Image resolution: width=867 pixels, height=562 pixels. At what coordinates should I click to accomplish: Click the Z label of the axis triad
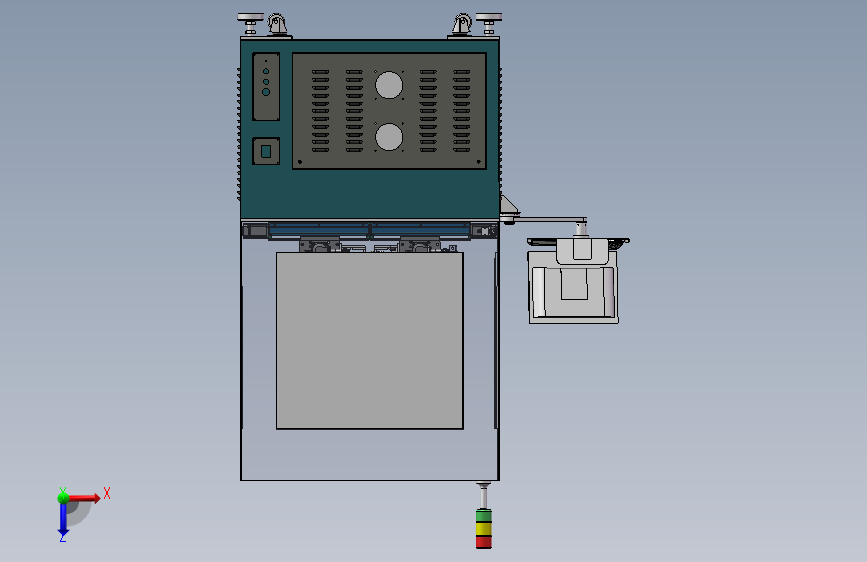pos(62,537)
